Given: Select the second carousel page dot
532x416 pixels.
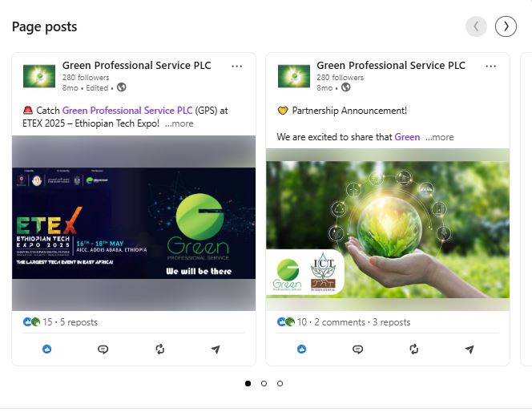Looking at the screenshot, I should tap(264, 383).
